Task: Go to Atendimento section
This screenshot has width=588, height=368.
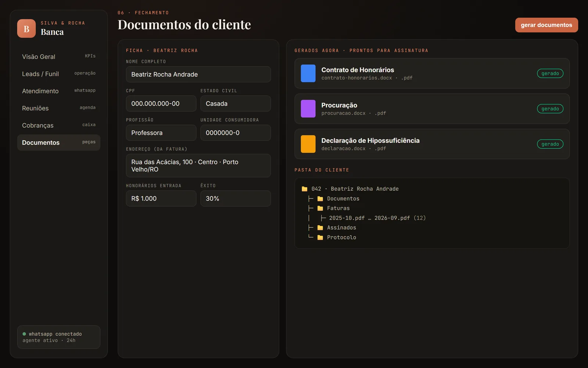Action: [59, 91]
